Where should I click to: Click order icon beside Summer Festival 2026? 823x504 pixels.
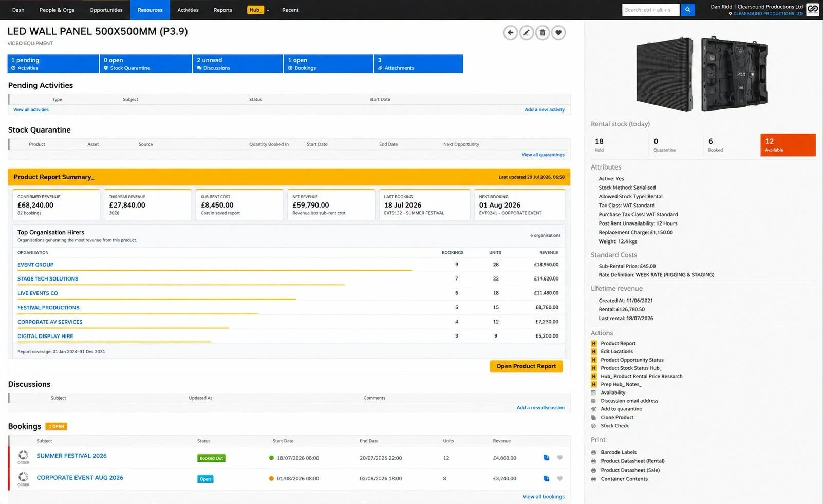tap(23, 455)
